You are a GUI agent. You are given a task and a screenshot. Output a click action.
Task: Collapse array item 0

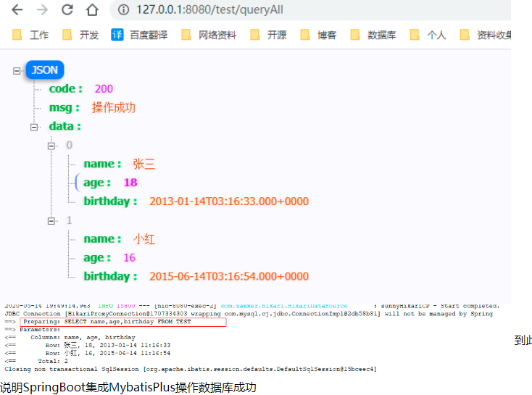[x=51, y=146]
